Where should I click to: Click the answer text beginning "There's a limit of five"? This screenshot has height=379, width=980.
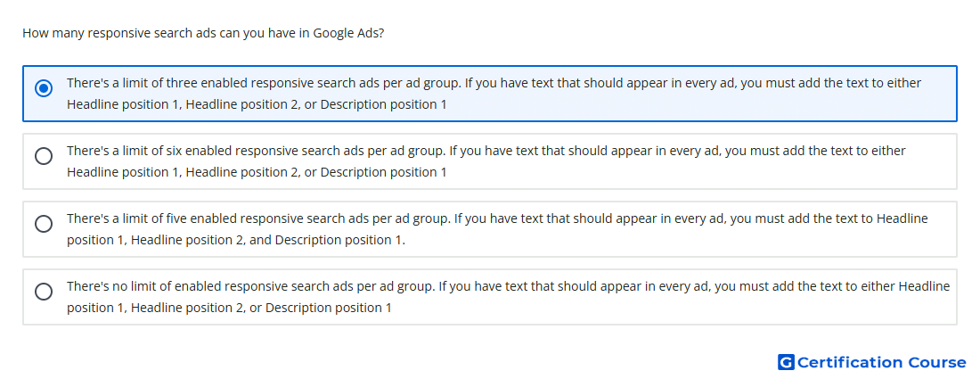tap(497, 229)
